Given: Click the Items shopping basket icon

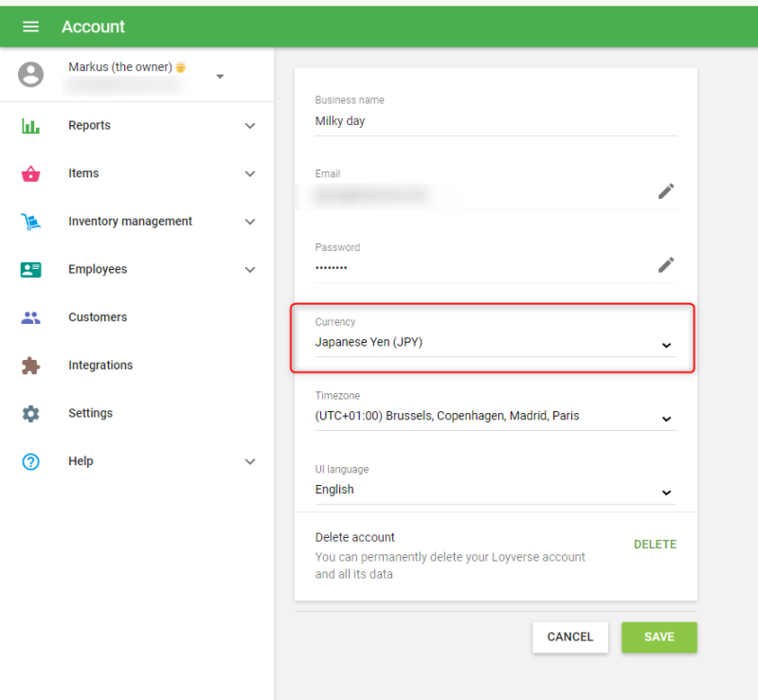Looking at the screenshot, I should (x=30, y=173).
